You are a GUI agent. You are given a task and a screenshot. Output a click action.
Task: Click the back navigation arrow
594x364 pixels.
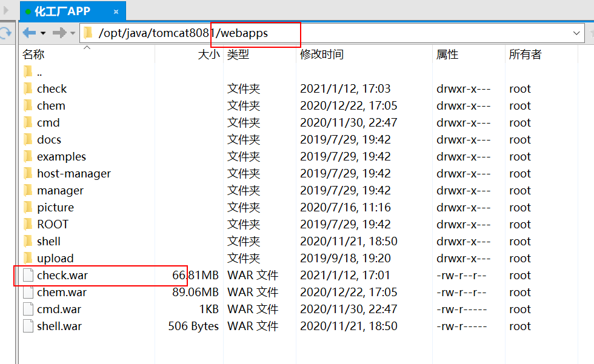[29, 33]
